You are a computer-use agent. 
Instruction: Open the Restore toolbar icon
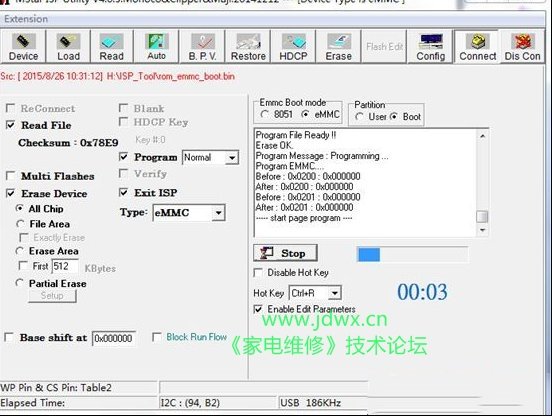(x=248, y=46)
